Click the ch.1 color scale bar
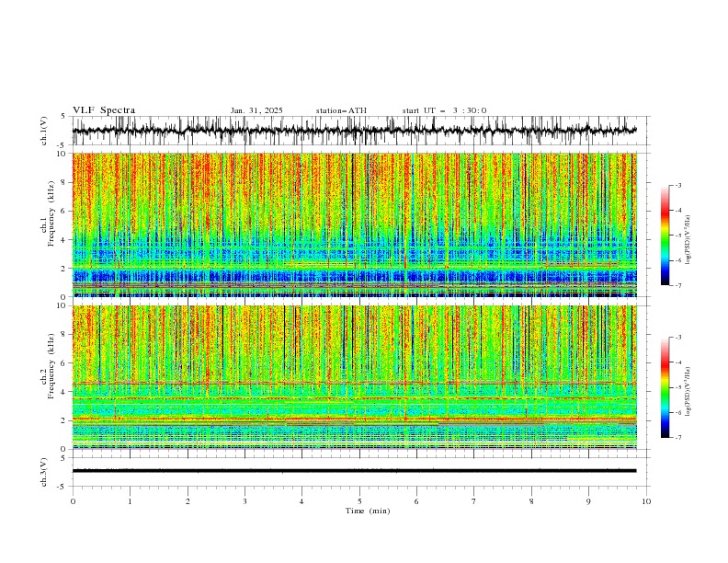The image size is (728, 563). [665, 236]
